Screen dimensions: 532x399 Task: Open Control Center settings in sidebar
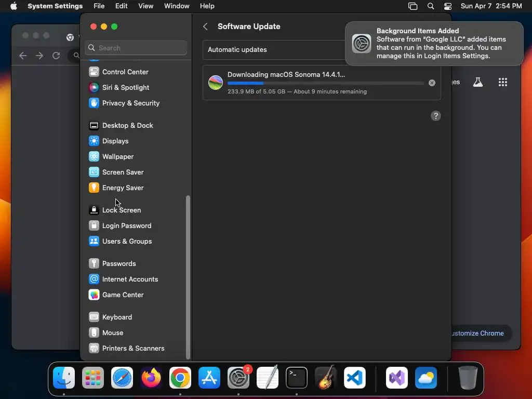click(136, 72)
